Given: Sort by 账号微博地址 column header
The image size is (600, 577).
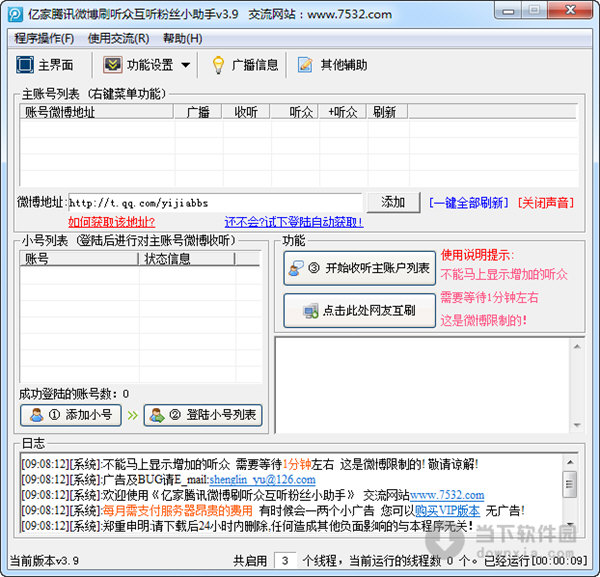Looking at the screenshot, I should coord(60,112).
